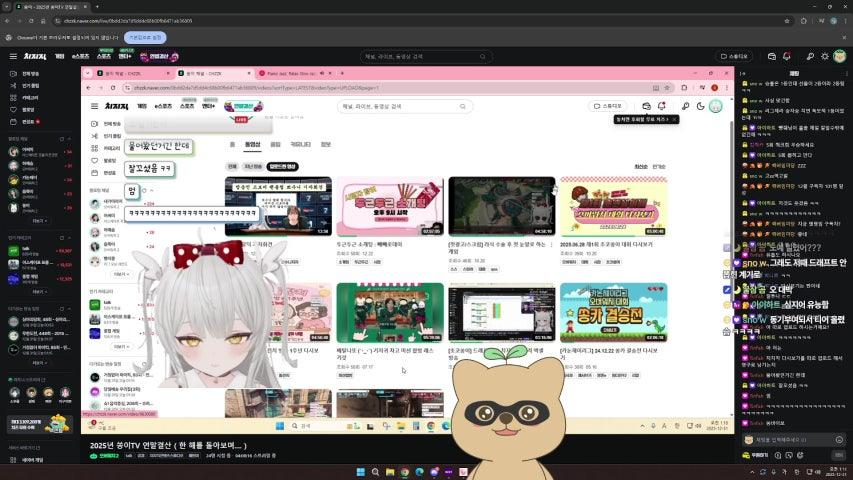Click the key icon in the dark header
This screenshot has width=853, height=480.
(x=810, y=56)
